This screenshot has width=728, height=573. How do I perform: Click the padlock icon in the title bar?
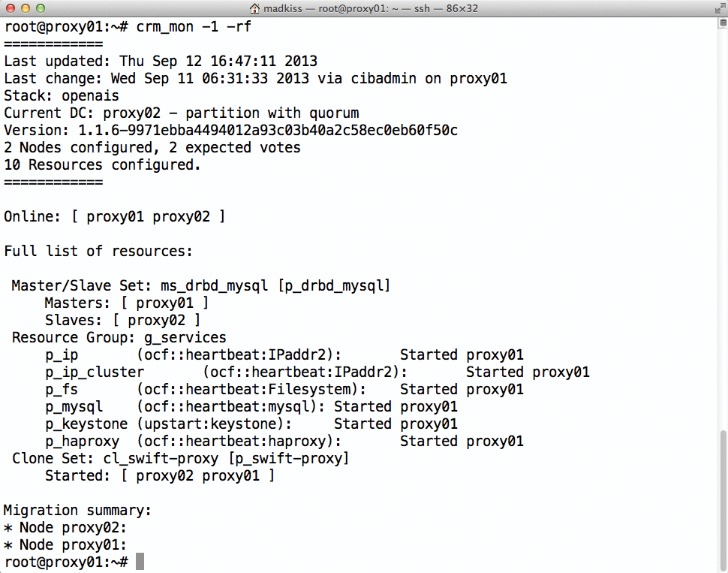255,8
